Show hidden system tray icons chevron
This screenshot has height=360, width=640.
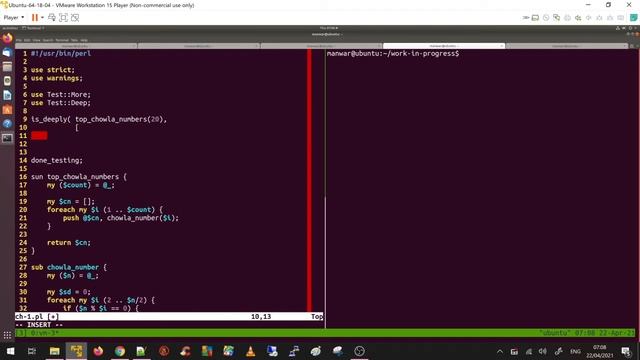click(500, 351)
